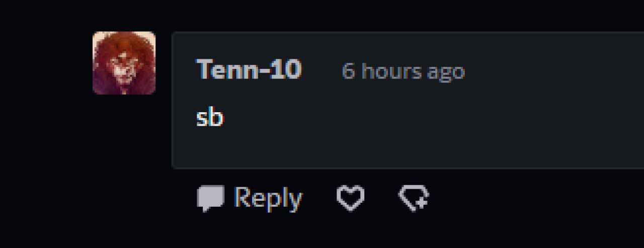Open the Tenn-10 user profile link
Image resolution: width=644 pixels, height=248 pixels.
(x=249, y=69)
